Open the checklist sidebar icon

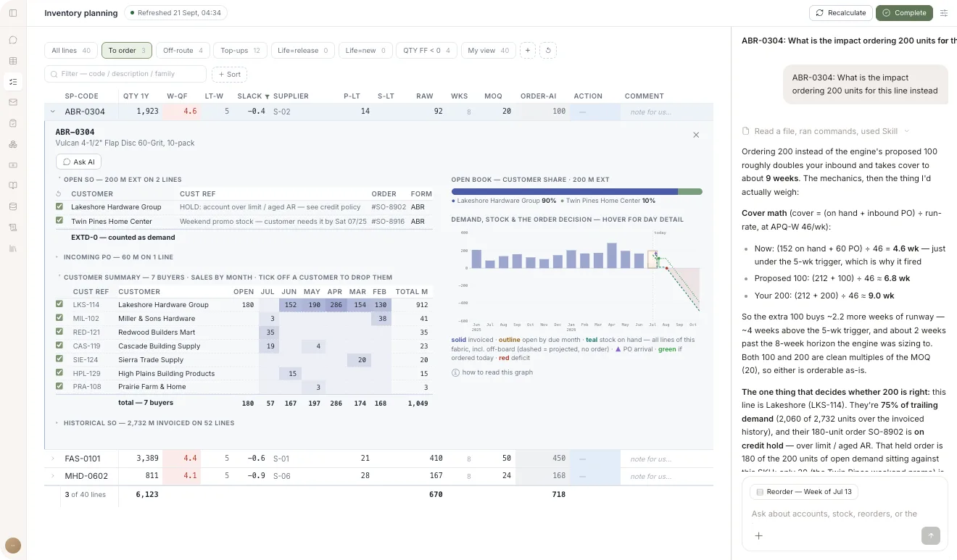13,82
